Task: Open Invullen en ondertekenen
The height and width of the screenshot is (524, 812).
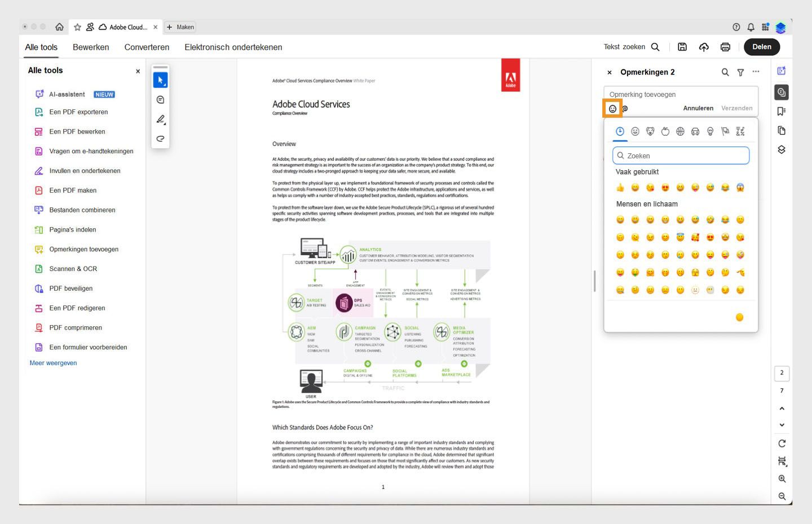Action: pos(85,171)
